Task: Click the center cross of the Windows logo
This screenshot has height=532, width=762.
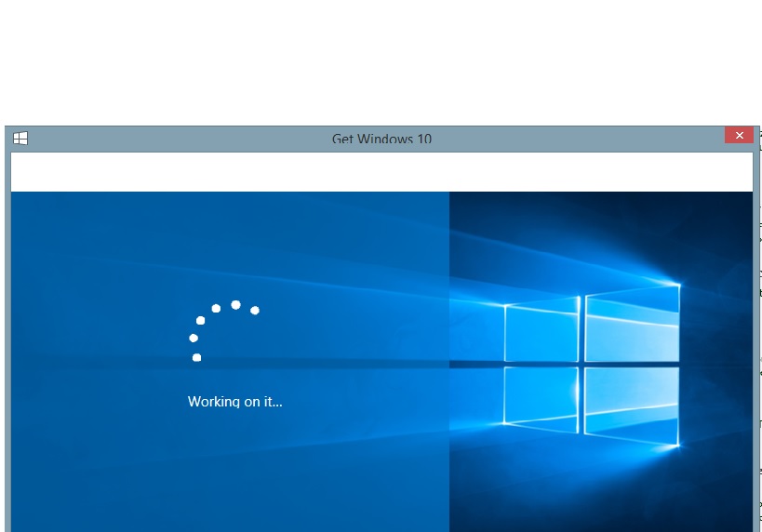Action: (x=582, y=364)
